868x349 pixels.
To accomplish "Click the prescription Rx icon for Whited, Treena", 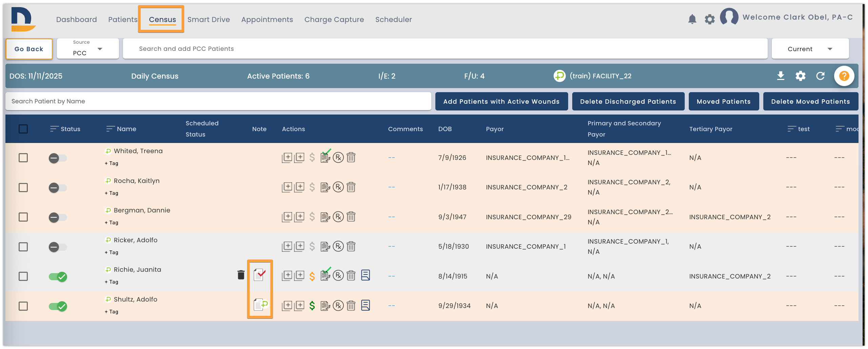I will point(338,158).
